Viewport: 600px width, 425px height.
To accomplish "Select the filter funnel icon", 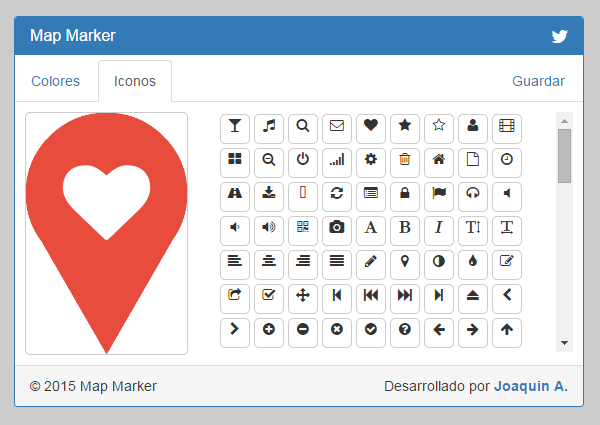I will pos(235,129).
